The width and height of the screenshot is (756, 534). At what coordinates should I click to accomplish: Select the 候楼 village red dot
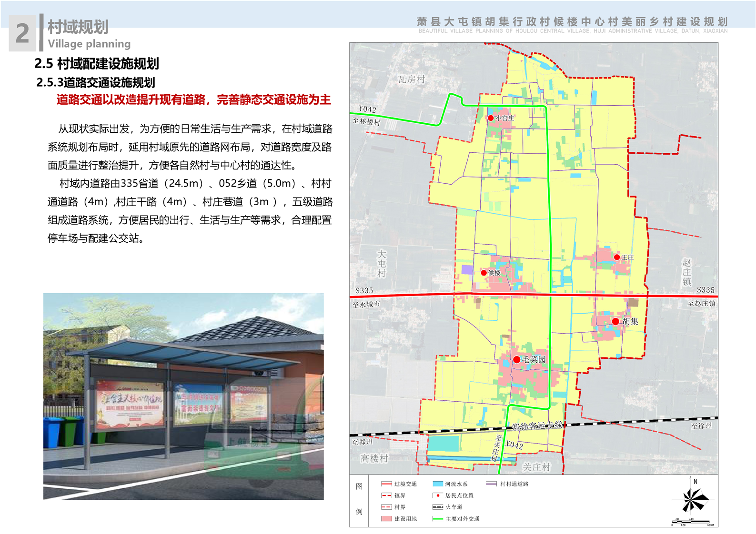(484, 273)
